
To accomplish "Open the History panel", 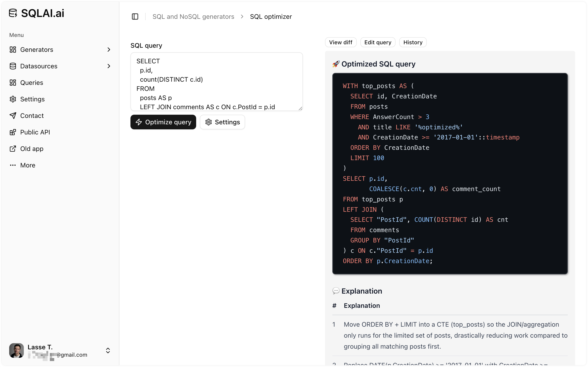I will click(x=413, y=42).
